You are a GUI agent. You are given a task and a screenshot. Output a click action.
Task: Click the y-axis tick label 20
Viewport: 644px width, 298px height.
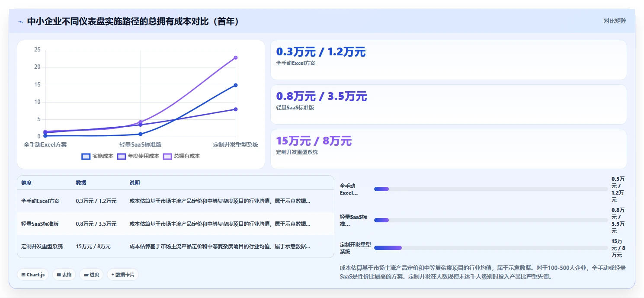click(37, 67)
